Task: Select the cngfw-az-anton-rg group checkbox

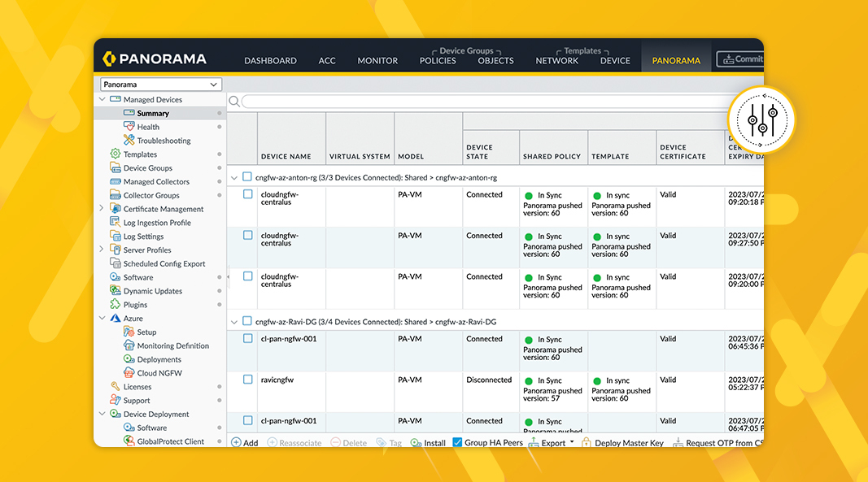Action: point(247,176)
